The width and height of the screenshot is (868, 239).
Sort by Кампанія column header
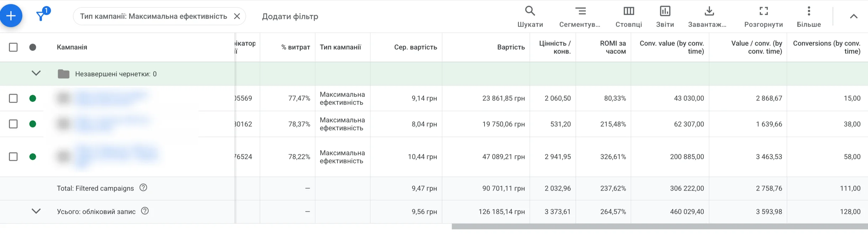[x=72, y=47]
